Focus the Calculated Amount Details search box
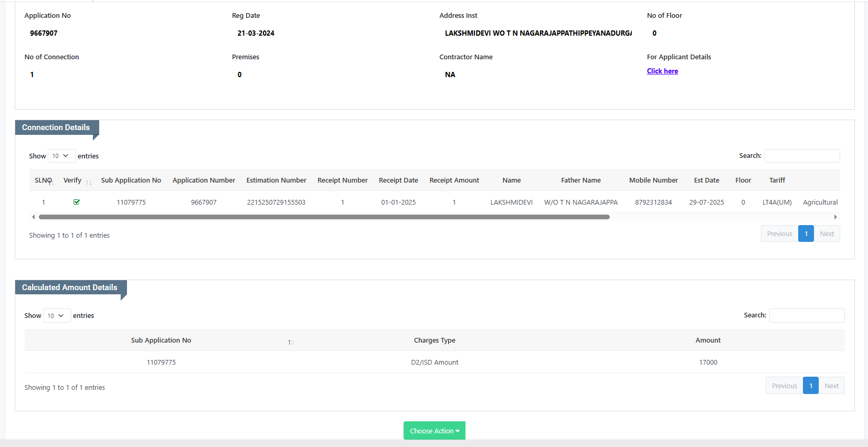This screenshot has width=868, height=447. [807, 315]
